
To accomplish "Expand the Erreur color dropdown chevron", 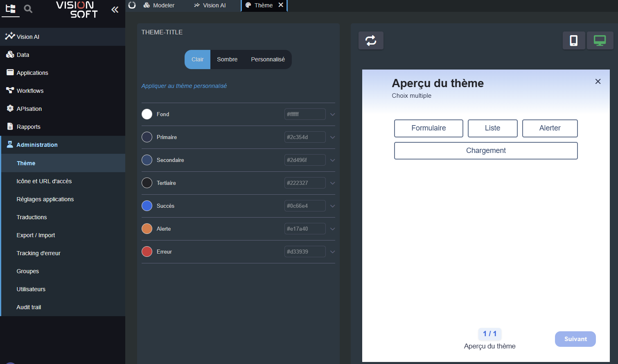I will [332, 252].
